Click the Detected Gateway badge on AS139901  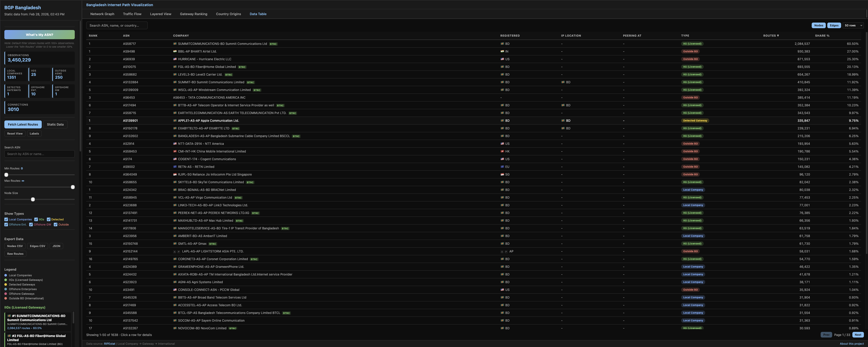click(x=695, y=120)
